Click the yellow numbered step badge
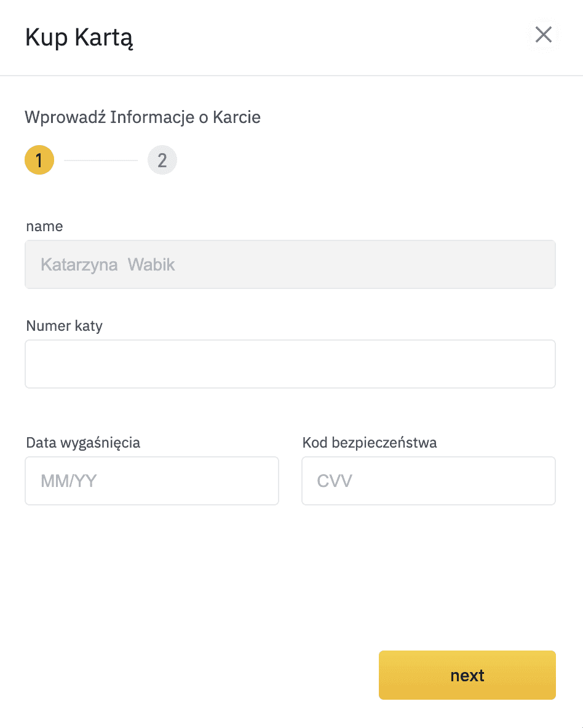The width and height of the screenshot is (583, 728). click(x=39, y=159)
